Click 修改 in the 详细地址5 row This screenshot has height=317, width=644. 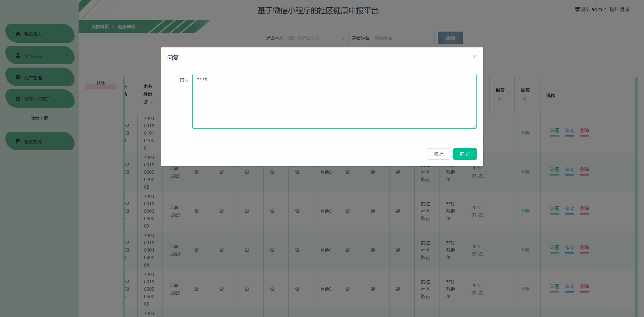click(x=569, y=287)
